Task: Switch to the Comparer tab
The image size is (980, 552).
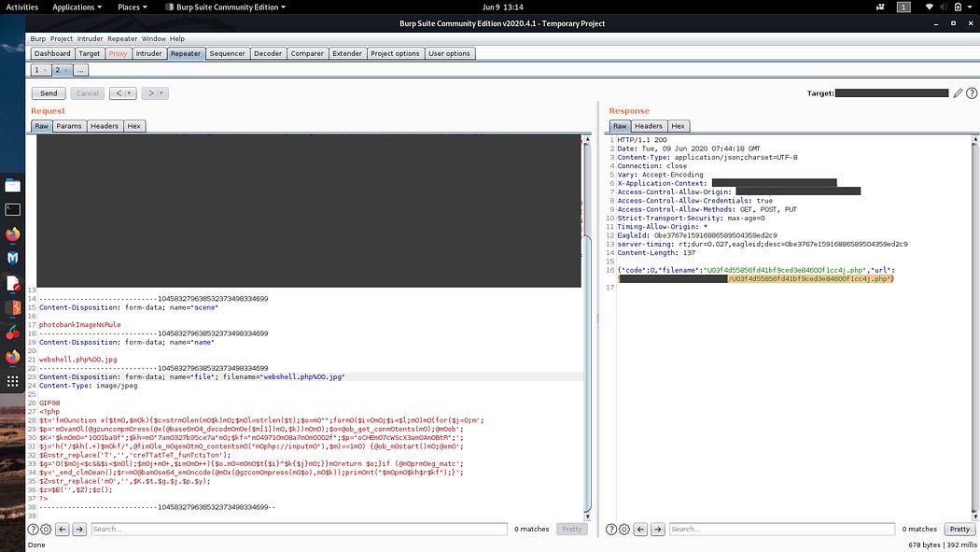Action: pyautogui.click(x=307, y=54)
